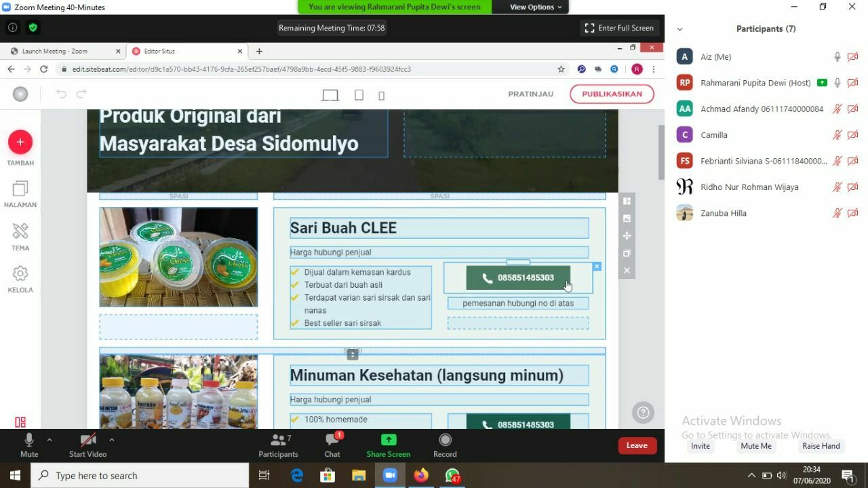Collapse the Participants panel chevron
This screenshot has height=488, width=868.
coord(680,29)
